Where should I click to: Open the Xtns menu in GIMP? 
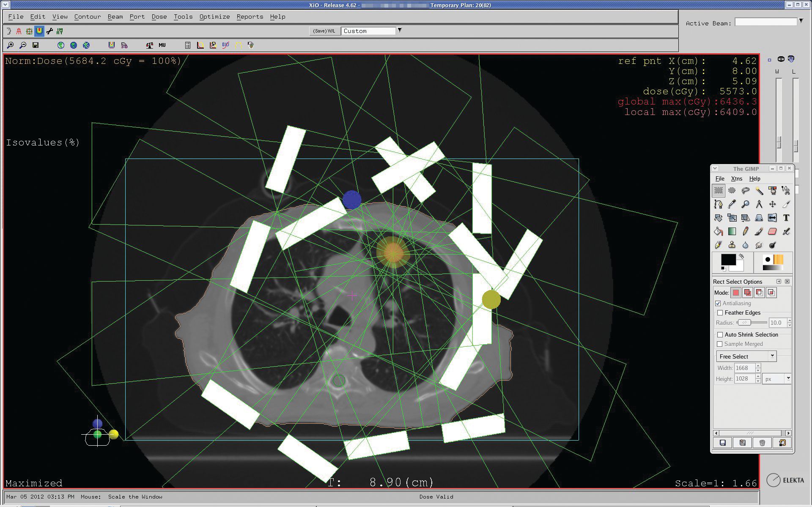(737, 179)
